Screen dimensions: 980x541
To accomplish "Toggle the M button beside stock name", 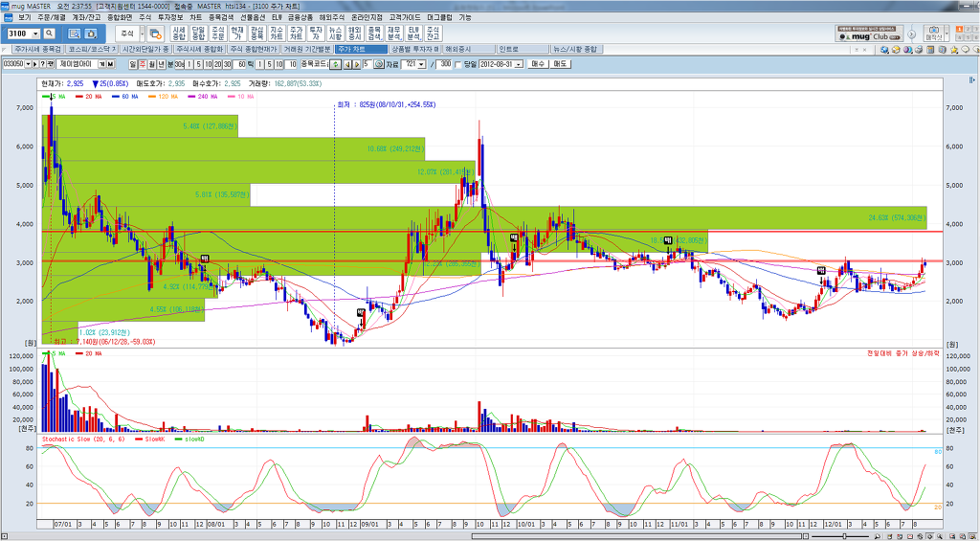I will 110,64.
